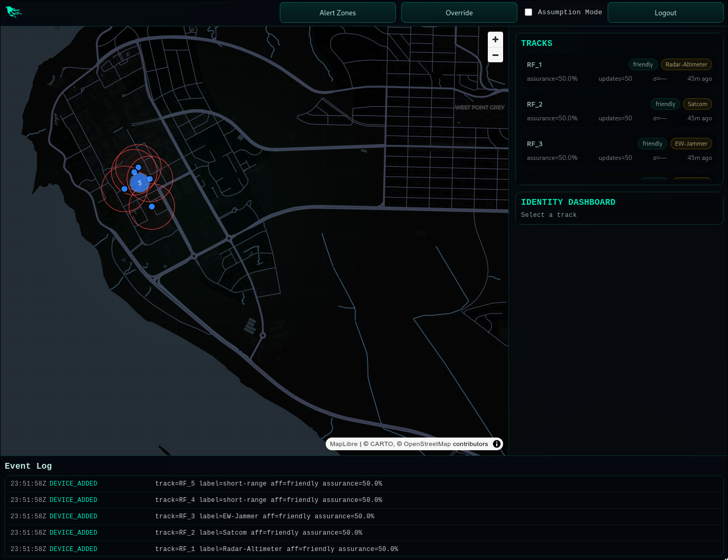Select the event log row for RF_1 Radar-Altimeter
The width and height of the screenshot is (728, 560).
[x=364, y=549]
